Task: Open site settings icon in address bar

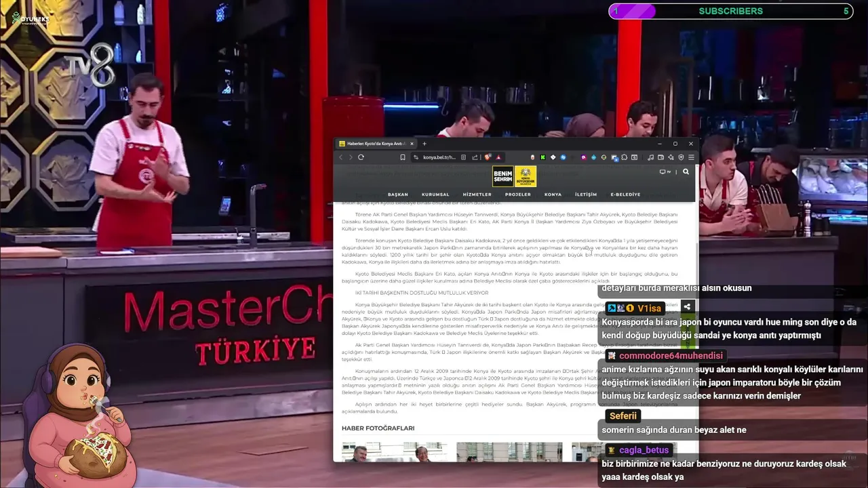Action: point(416,157)
